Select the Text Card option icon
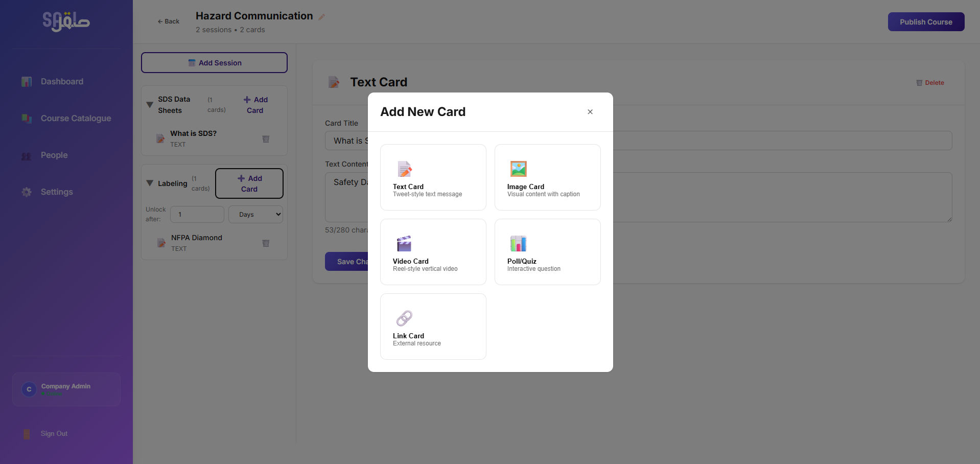 [405, 169]
